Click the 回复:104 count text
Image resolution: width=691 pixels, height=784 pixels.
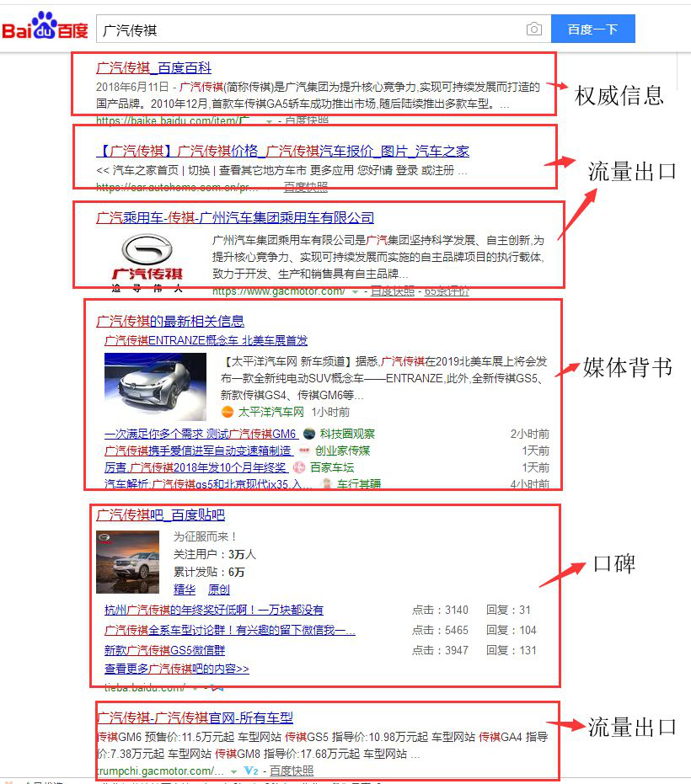(x=511, y=630)
